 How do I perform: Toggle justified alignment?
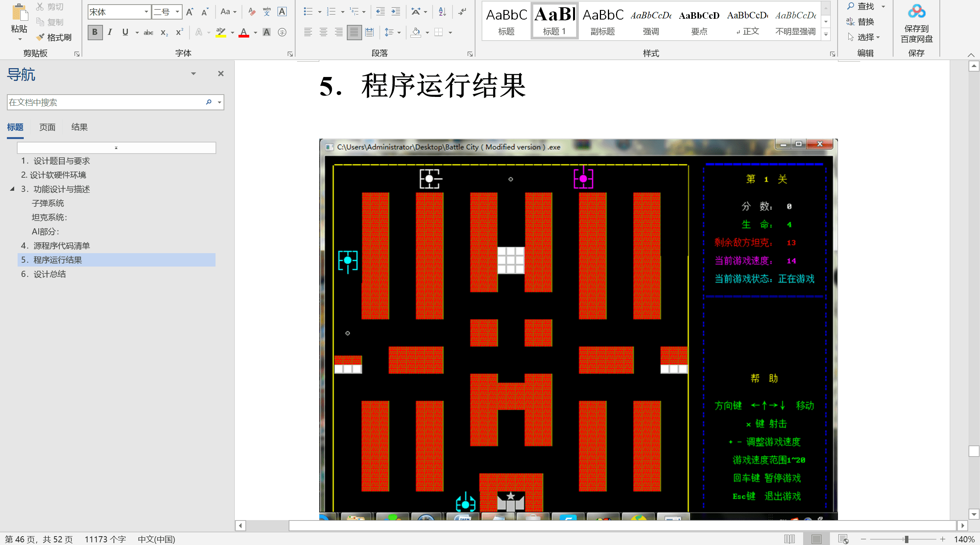click(x=354, y=32)
